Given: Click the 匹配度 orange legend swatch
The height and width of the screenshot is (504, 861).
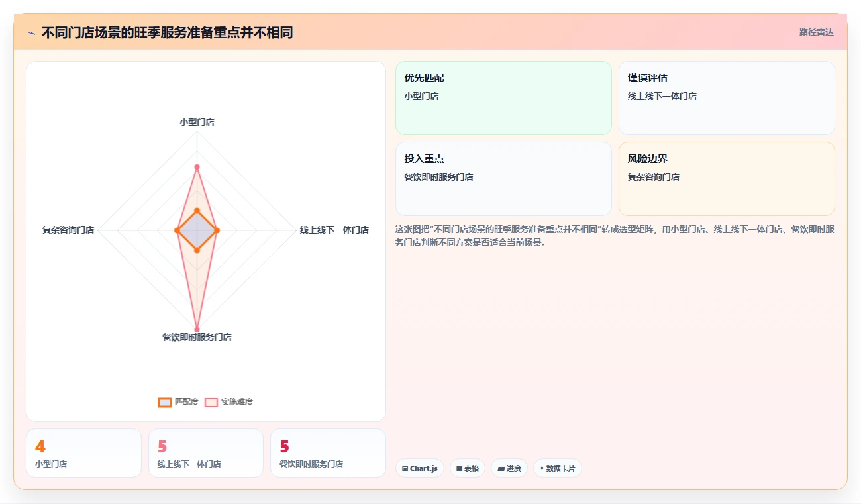Looking at the screenshot, I should (164, 402).
